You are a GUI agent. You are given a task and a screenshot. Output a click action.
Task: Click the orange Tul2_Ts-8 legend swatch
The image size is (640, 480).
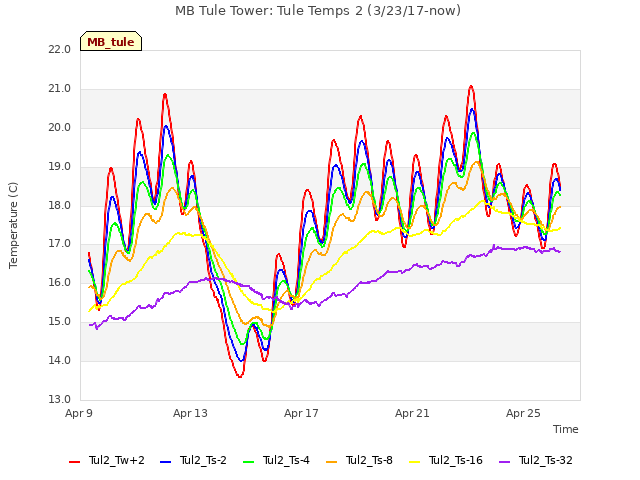click(331, 462)
